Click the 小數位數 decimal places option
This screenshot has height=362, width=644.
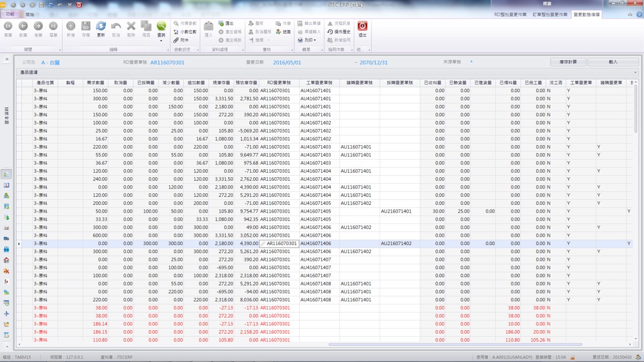(x=185, y=32)
